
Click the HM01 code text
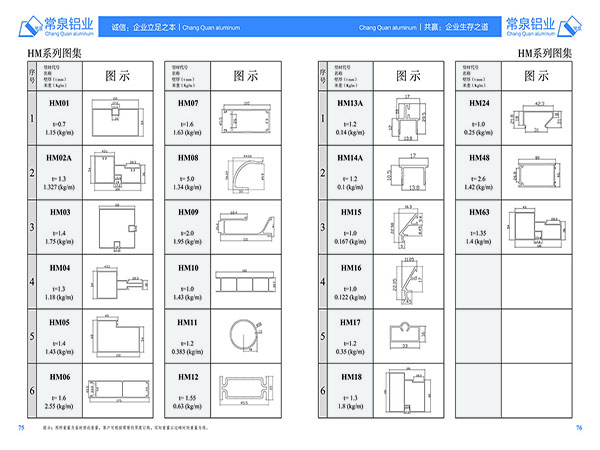(x=59, y=103)
